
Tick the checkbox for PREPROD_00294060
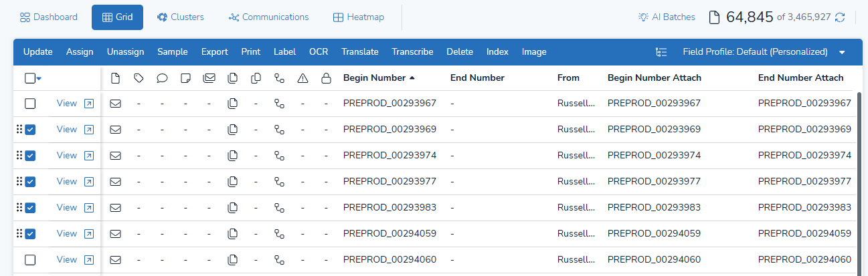(x=30, y=260)
